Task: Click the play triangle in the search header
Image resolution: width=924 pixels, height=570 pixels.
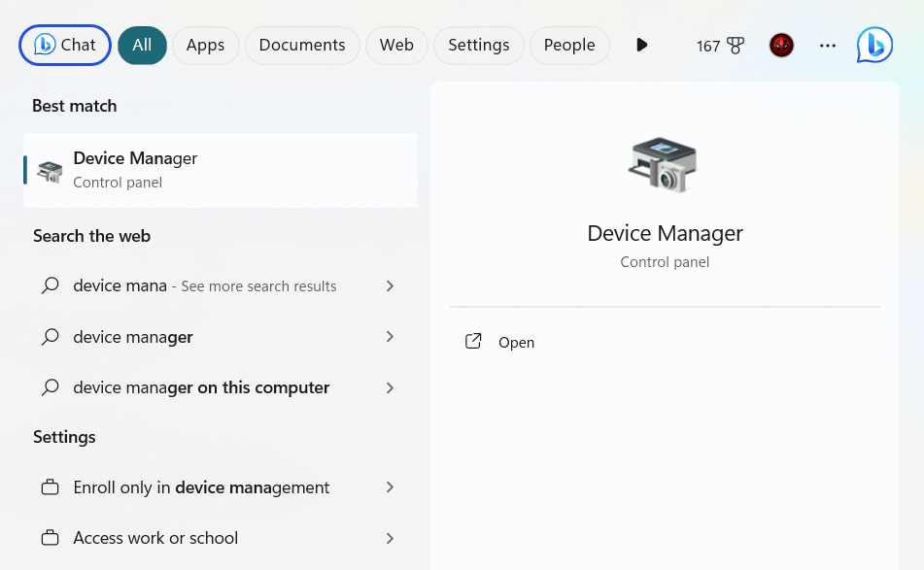Action: tap(641, 45)
